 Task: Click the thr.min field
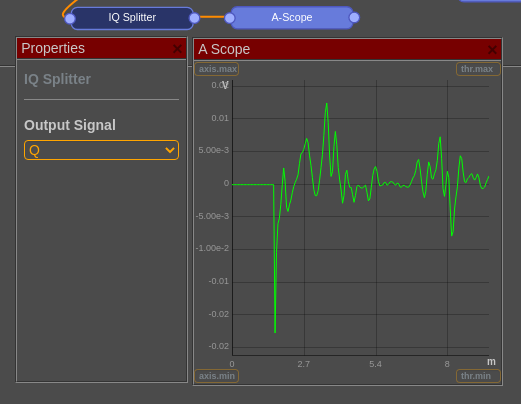tap(478, 376)
